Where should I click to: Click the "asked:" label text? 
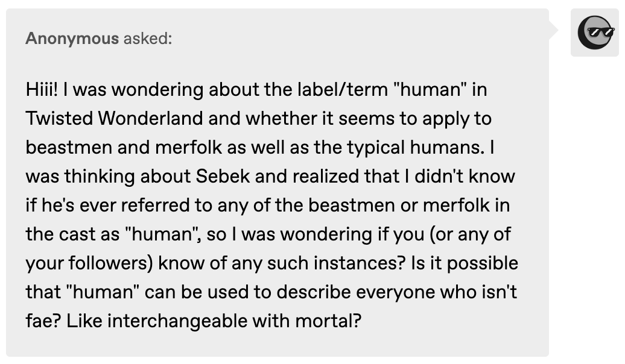tap(147, 39)
